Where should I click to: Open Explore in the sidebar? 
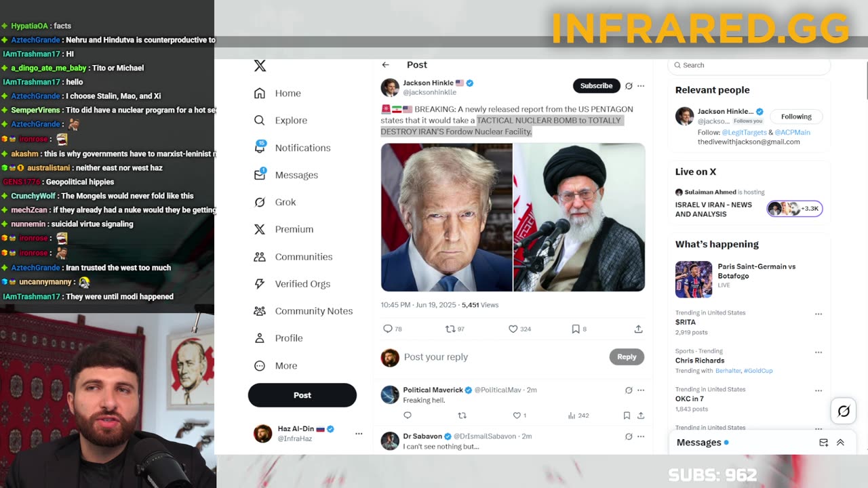pos(280,121)
